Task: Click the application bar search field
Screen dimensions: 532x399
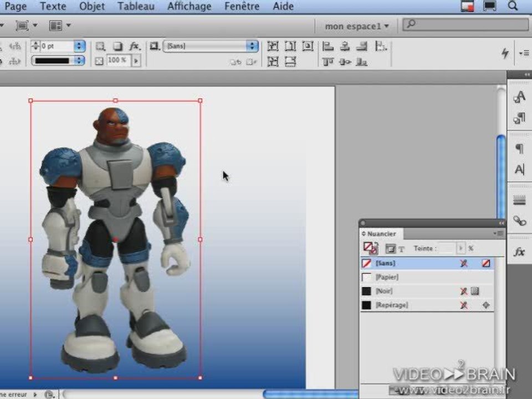Action: (x=465, y=24)
